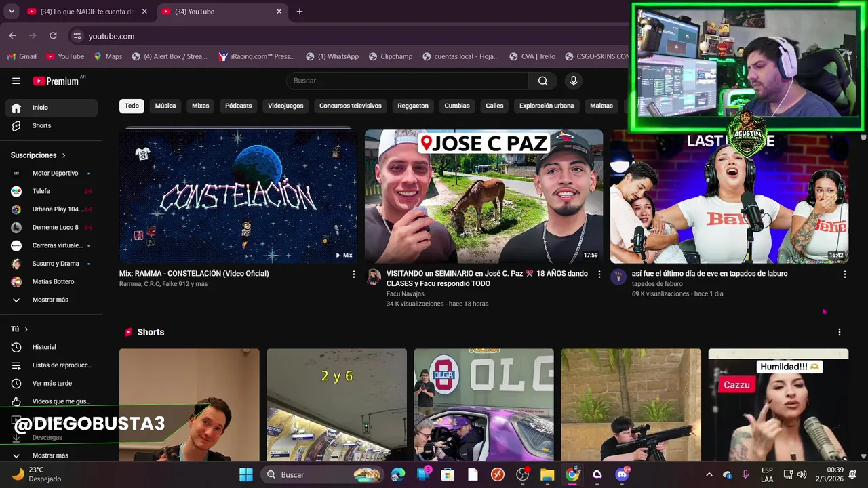Click in the YouTube Buscar search field
The image size is (868, 488).
(407, 81)
